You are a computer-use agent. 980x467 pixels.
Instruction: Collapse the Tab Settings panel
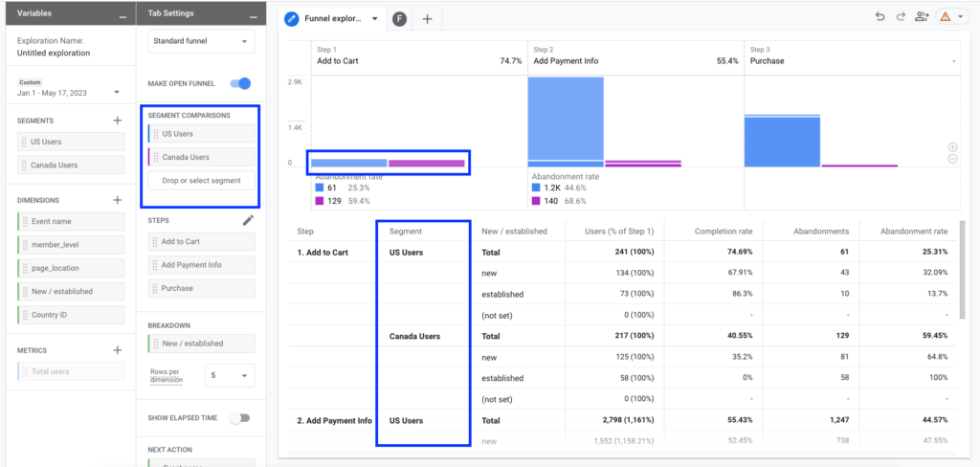pyautogui.click(x=253, y=16)
